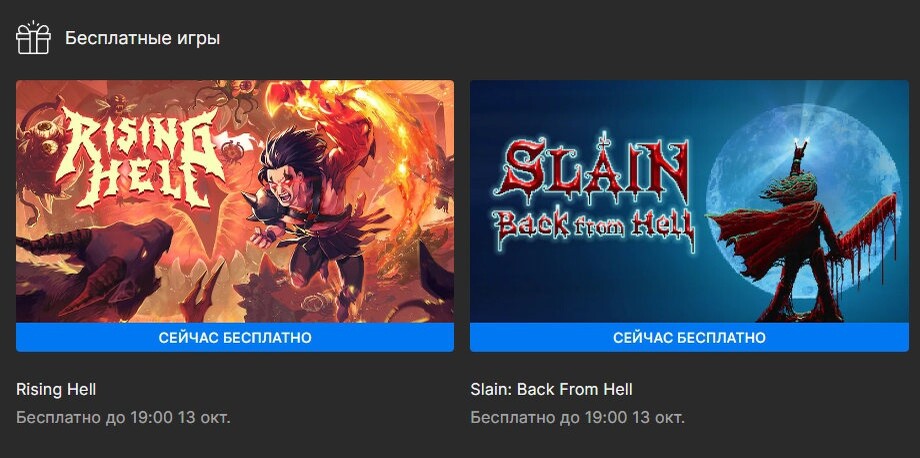Image resolution: width=920 pixels, height=458 pixels.
Task: Select the Rising Hell title text
Action: point(56,389)
